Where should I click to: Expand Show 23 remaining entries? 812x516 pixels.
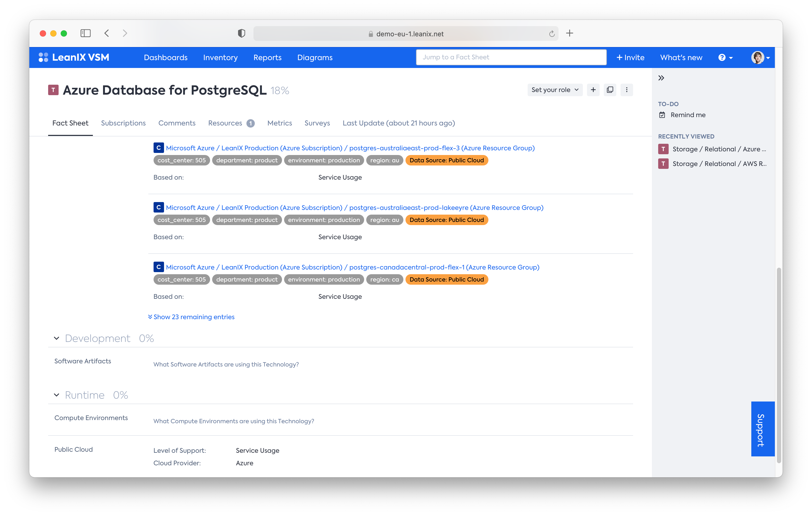coord(191,317)
